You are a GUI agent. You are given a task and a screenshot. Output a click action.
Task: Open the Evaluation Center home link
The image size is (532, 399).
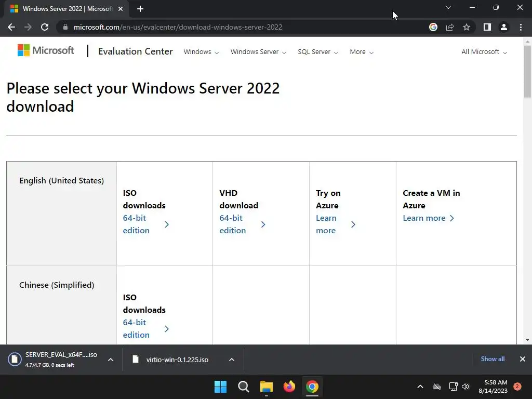(136, 51)
